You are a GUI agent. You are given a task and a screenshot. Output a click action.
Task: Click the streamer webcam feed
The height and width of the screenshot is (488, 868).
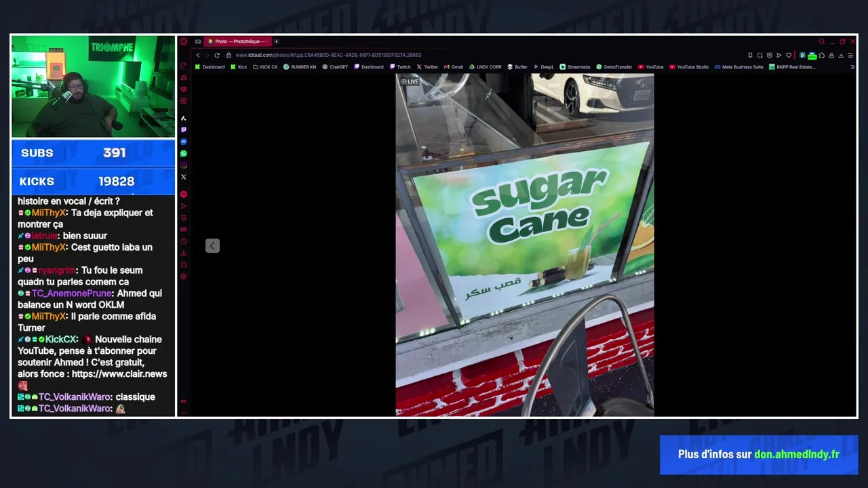click(93, 87)
